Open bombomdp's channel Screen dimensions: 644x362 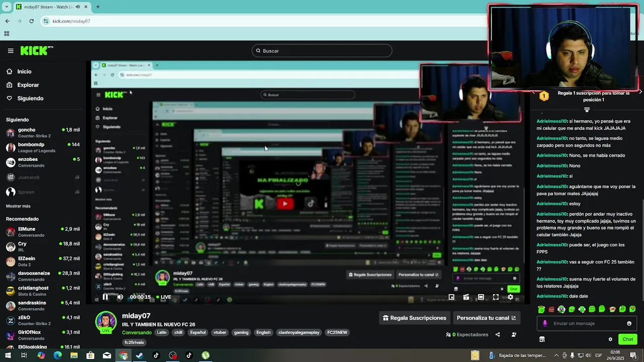coord(43,147)
